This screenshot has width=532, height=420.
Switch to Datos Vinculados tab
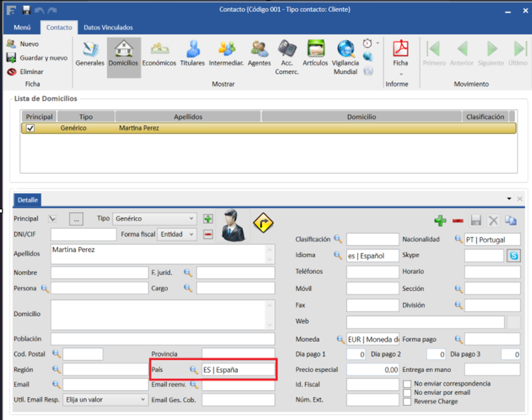coord(108,28)
